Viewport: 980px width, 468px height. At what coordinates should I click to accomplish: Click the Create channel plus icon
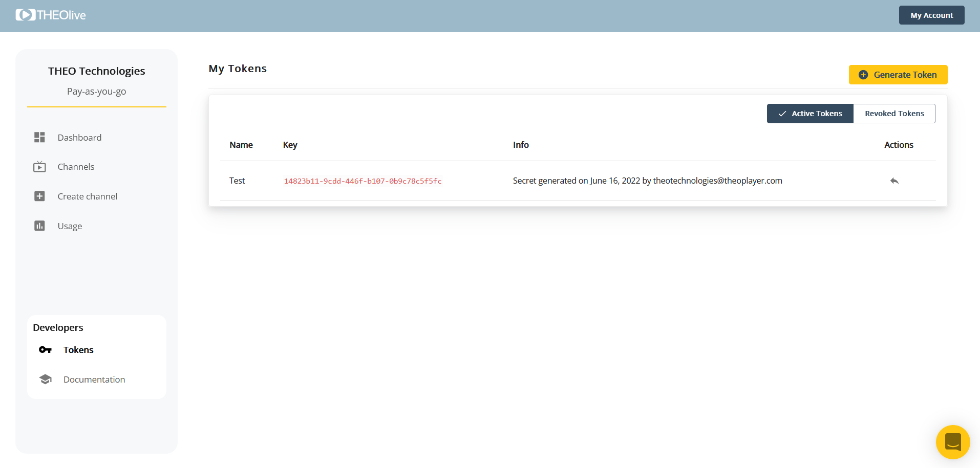click(39, 196)
